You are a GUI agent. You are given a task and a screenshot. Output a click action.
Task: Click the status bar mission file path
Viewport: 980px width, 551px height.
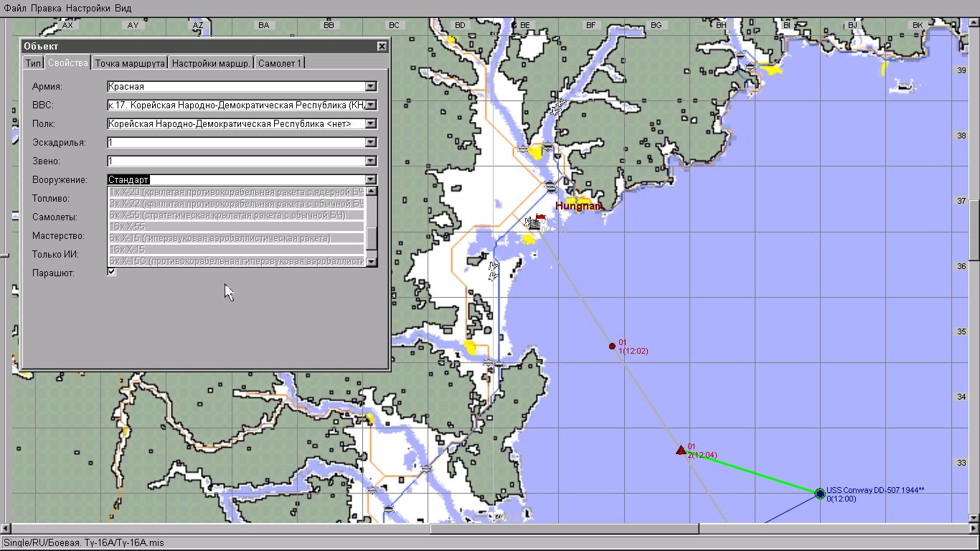[x=84, y=542]
